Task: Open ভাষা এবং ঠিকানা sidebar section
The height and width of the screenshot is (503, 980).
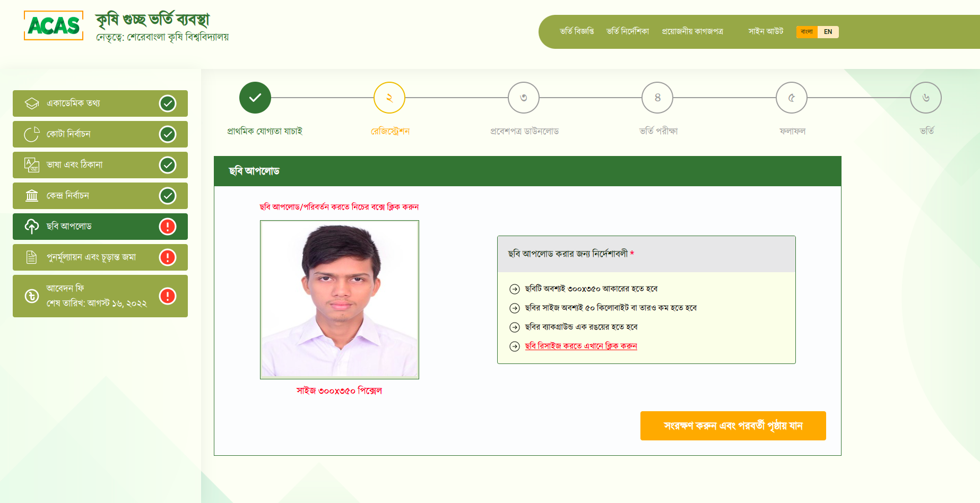Action: click(x=100, y=165)
